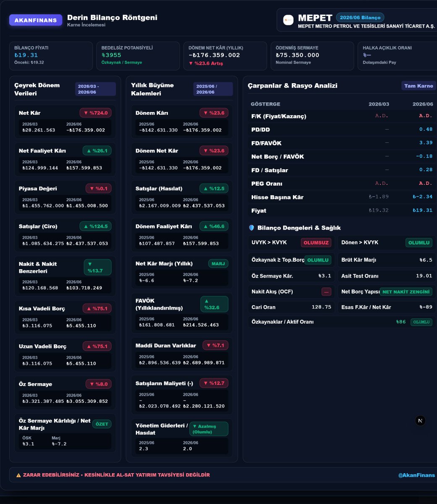Click the Brüt Kâr Marjı value %6.5

point(426,260)
